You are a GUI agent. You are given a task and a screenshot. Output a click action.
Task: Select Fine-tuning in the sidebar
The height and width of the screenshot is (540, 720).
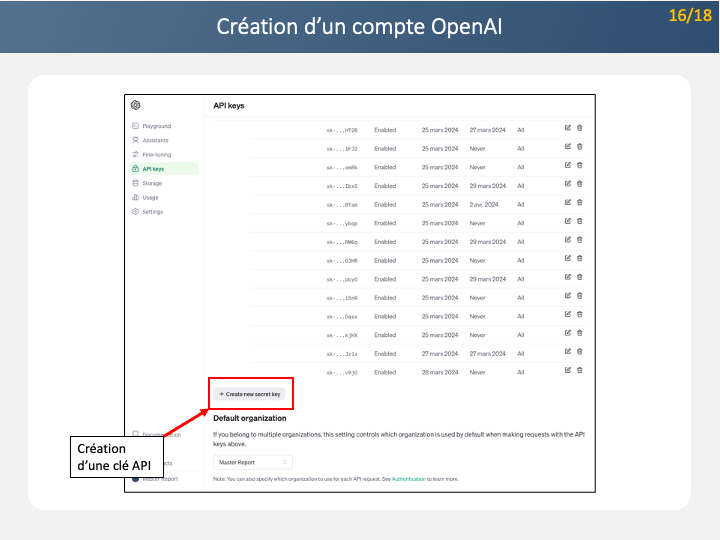[x=156, y=155]
